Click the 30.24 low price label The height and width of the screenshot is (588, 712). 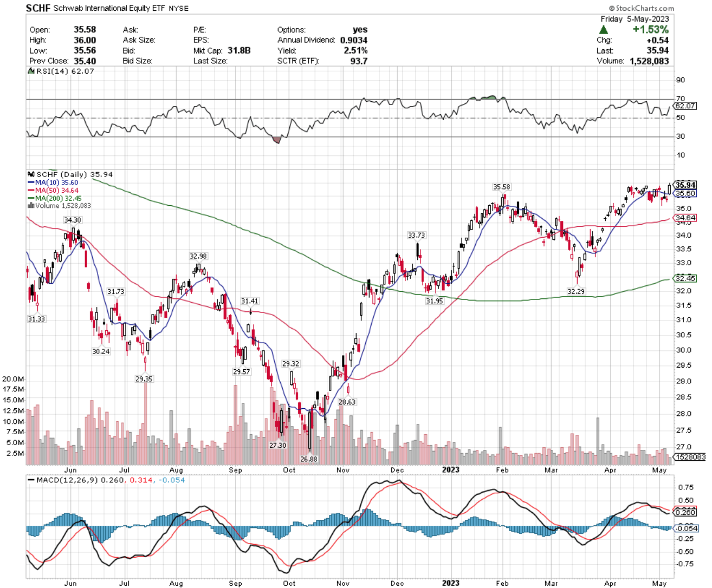[101, 352]
